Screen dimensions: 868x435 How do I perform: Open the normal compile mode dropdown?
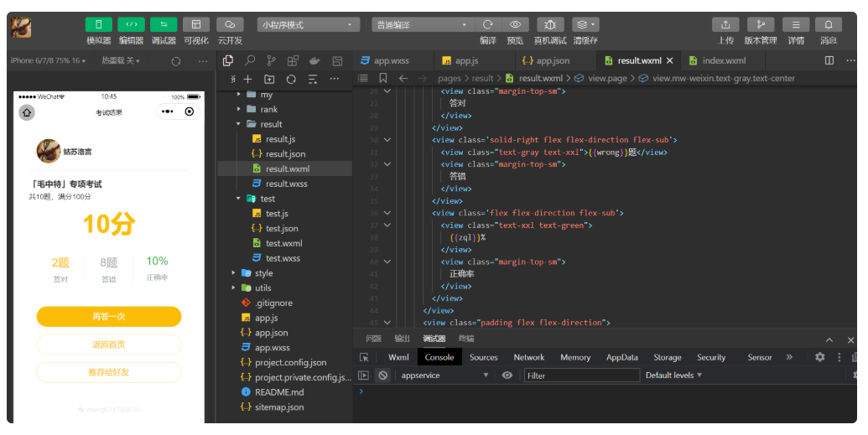click(423, 25)
